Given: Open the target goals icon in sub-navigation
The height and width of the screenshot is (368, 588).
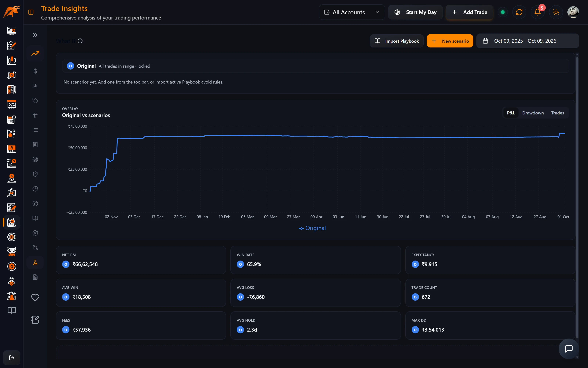Looking at the screenshot, I should pos(35,159).
